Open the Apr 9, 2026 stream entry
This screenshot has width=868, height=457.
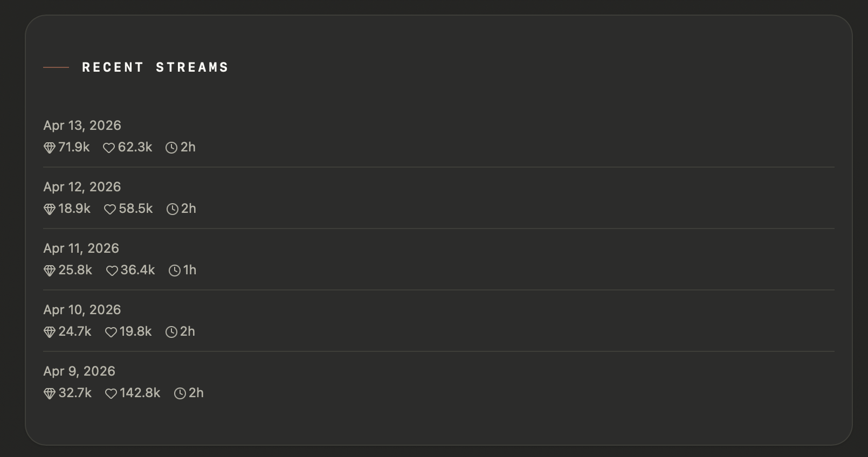tap(79, 371)
